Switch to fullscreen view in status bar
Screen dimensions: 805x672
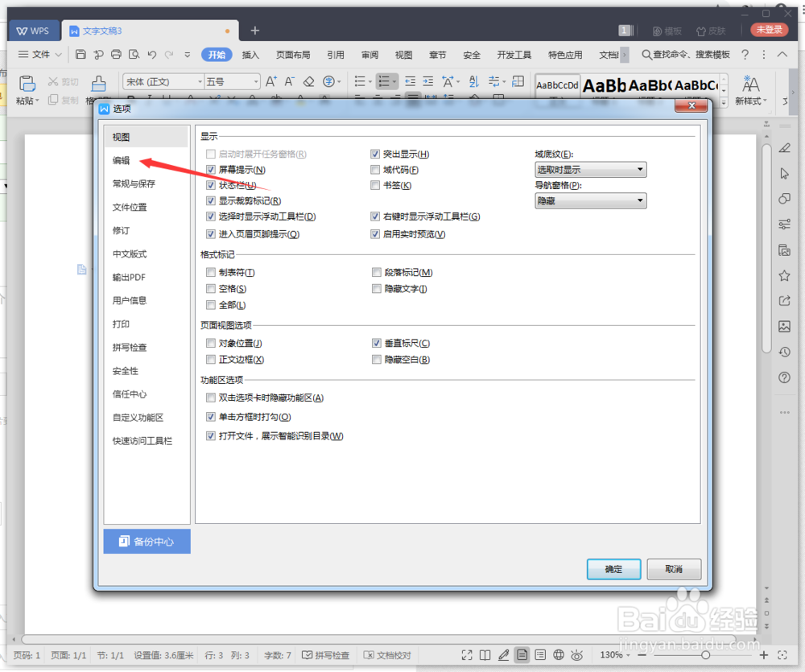click(467, 655)
